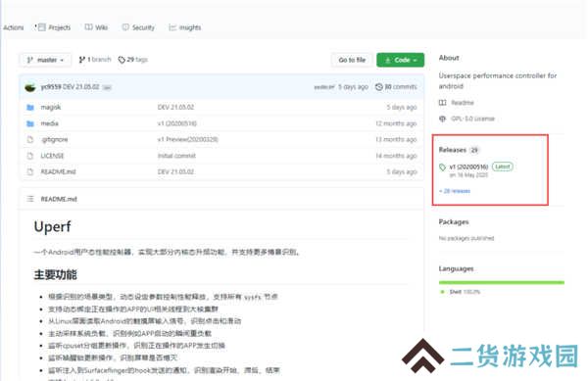Click the magisk folder icon

30,108
